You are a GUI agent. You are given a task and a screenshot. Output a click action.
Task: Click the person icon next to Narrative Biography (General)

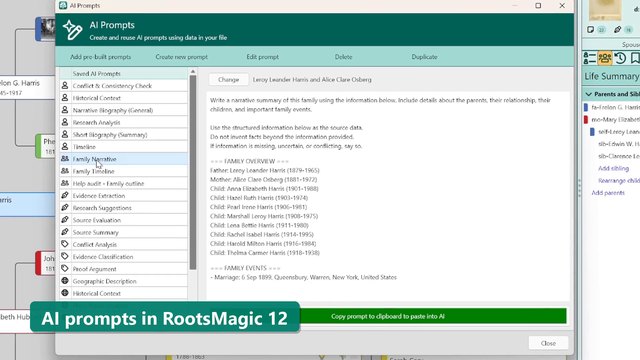65,110
